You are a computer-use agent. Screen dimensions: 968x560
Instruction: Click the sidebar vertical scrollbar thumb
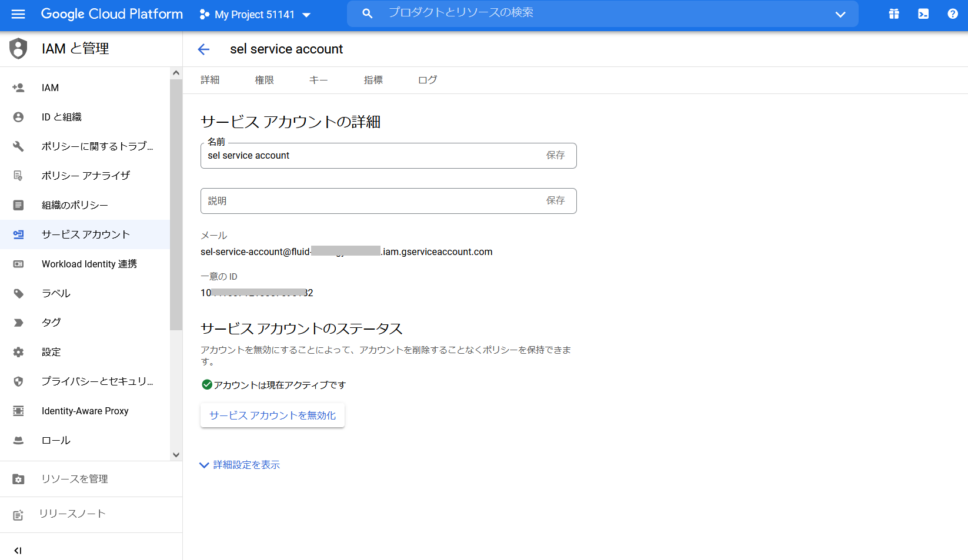pyautogui.click(x=176, y=204)
